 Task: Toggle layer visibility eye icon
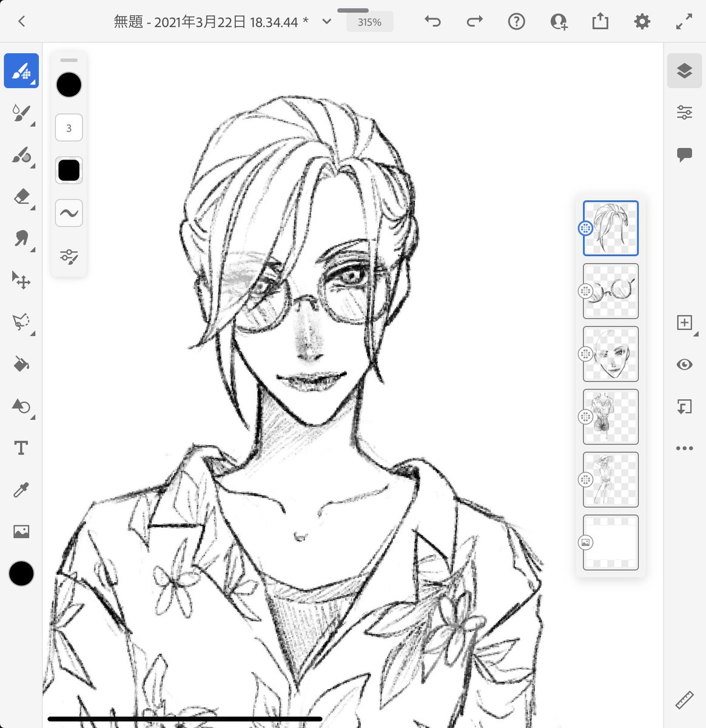click(x=684, y=365)
